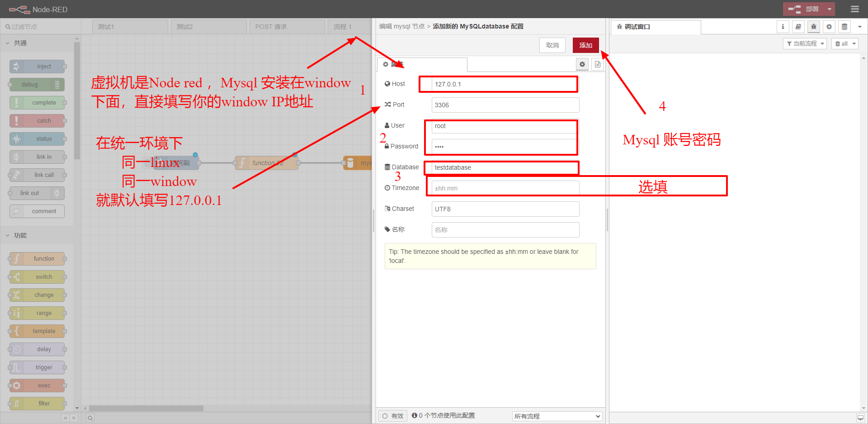The image size is (868, 424).
Task: Focus the 名称 name input field
Action: (x=505, y=230)
